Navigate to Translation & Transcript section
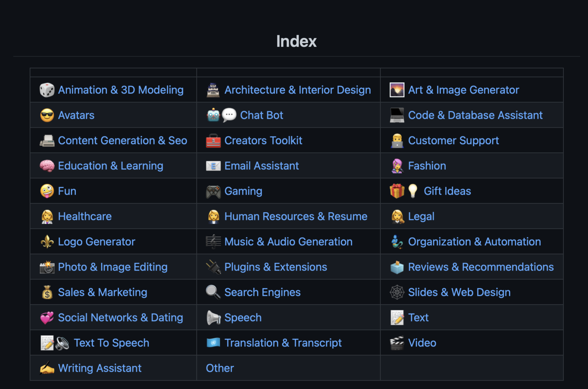The height and width of the screenshot is (389, 588). pyautogui.click(x=283, y=343)
